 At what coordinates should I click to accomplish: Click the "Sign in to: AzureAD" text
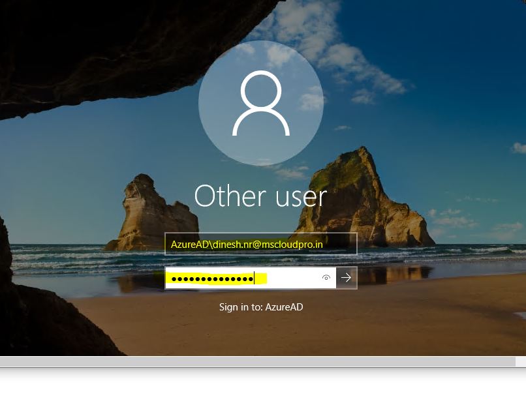pyautogui.click(x=260, y=307)
